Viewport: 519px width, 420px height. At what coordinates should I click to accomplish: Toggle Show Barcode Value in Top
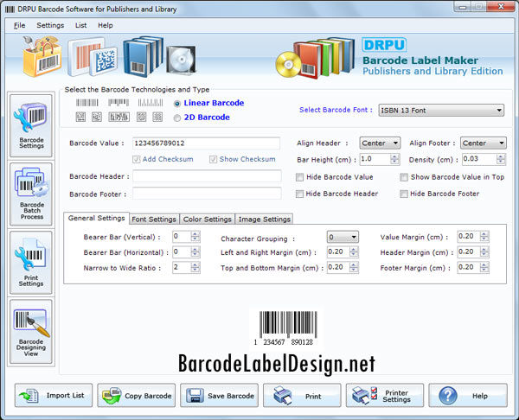point(404,177)
